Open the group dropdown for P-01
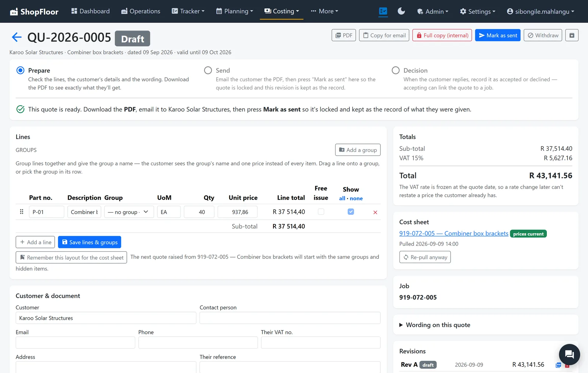The width and height of the screenshot is (588, 373). coord(129,212)
